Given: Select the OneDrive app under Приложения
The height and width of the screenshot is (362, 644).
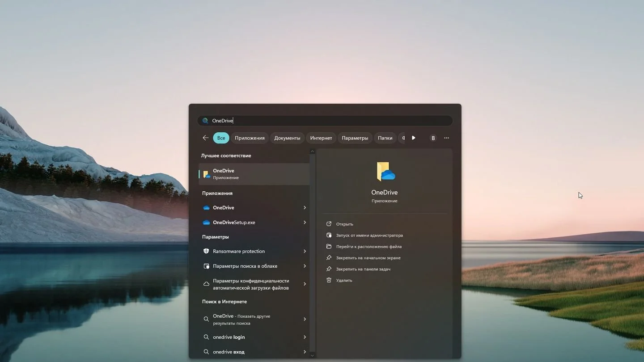Looking at the screenshot, I should click(x=254, y=208).
